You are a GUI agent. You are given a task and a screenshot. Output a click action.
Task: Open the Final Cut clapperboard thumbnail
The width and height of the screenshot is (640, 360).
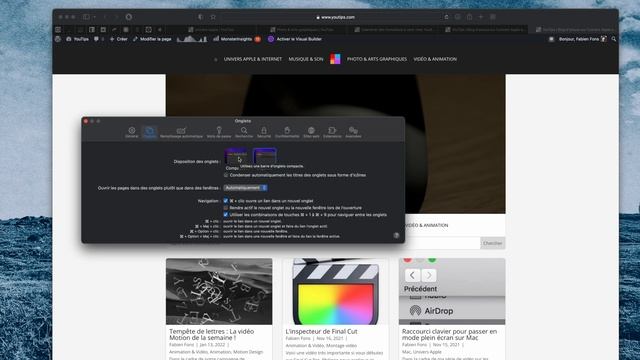[336, 291]
